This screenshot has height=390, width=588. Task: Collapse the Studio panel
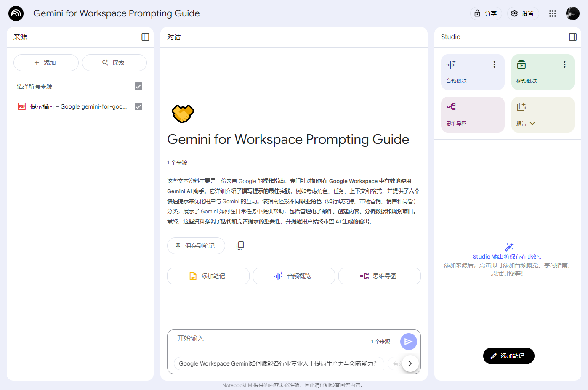(573, 37)
